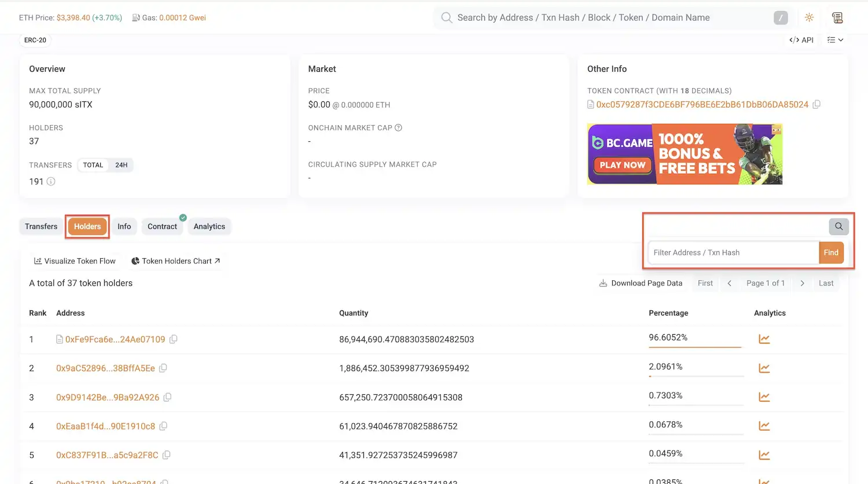Screen dimensions: 868x484
Task: Copy the token contract address
Action: (x=816, y=104)
